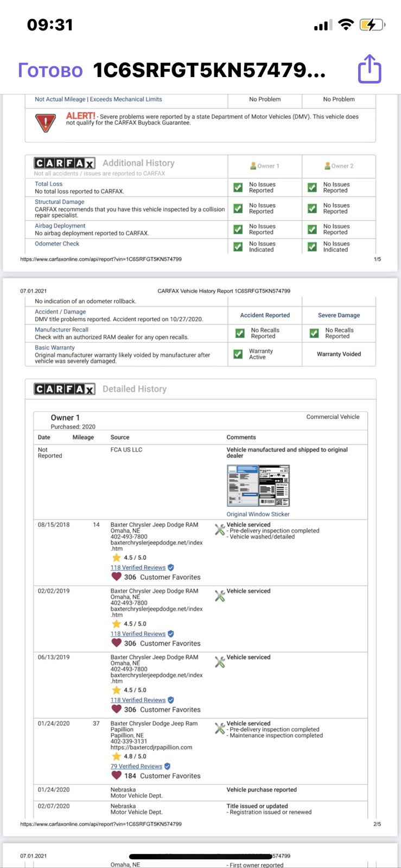Image resolution: width=401 pixels, height=868 pixels.
Task: Tap wrench icon beside 01/24/2020 service entry
Action: 220,728
